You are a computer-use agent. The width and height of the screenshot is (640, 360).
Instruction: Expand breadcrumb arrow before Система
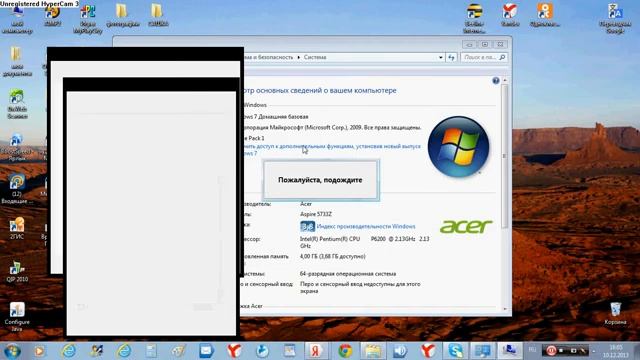(x=299, y=58)
